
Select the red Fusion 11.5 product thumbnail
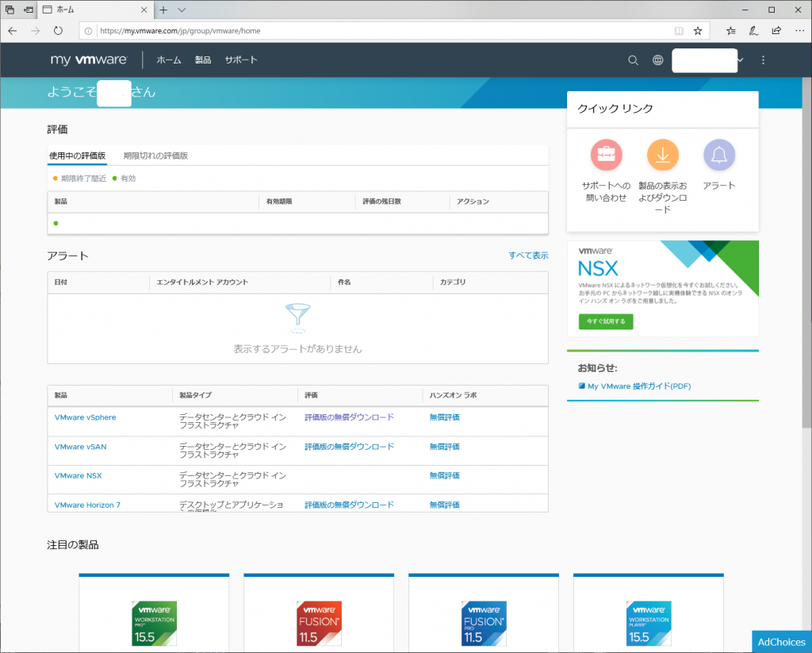[x=319, y=624]
